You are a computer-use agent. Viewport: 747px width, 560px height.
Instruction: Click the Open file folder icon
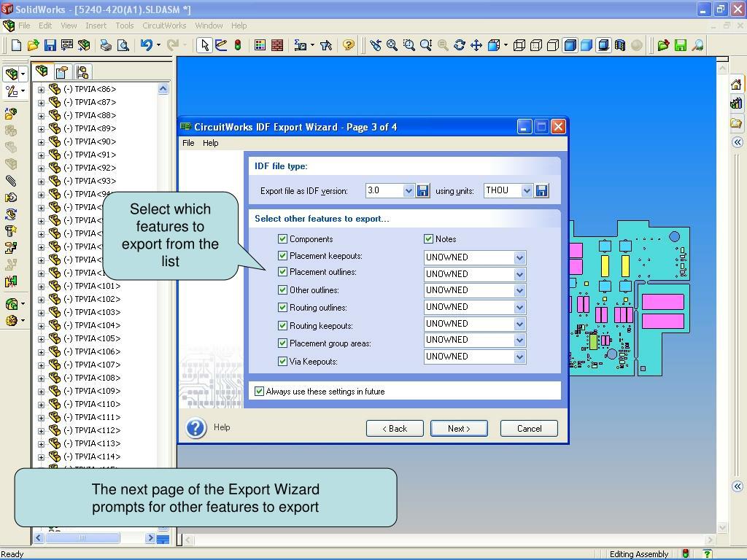[x=33, y=45]
